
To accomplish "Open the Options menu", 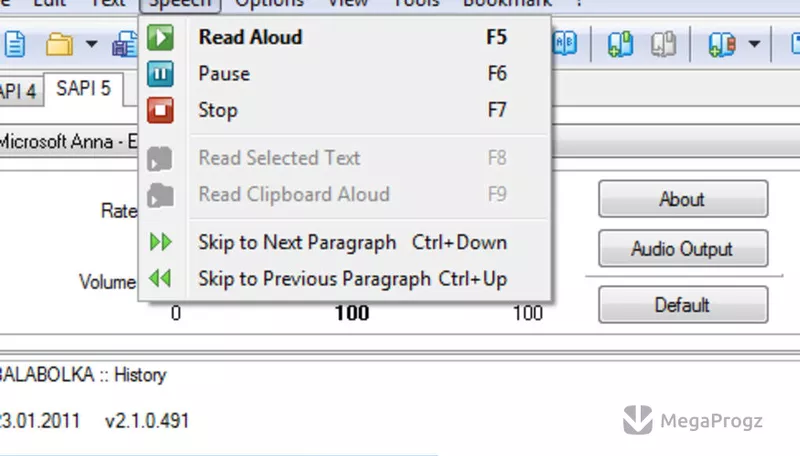I will coord(269,4).
